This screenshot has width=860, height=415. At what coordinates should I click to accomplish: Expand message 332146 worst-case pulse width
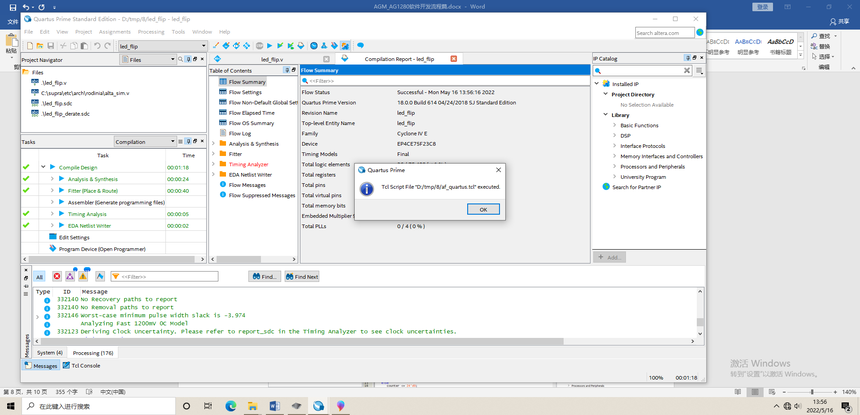37,316
